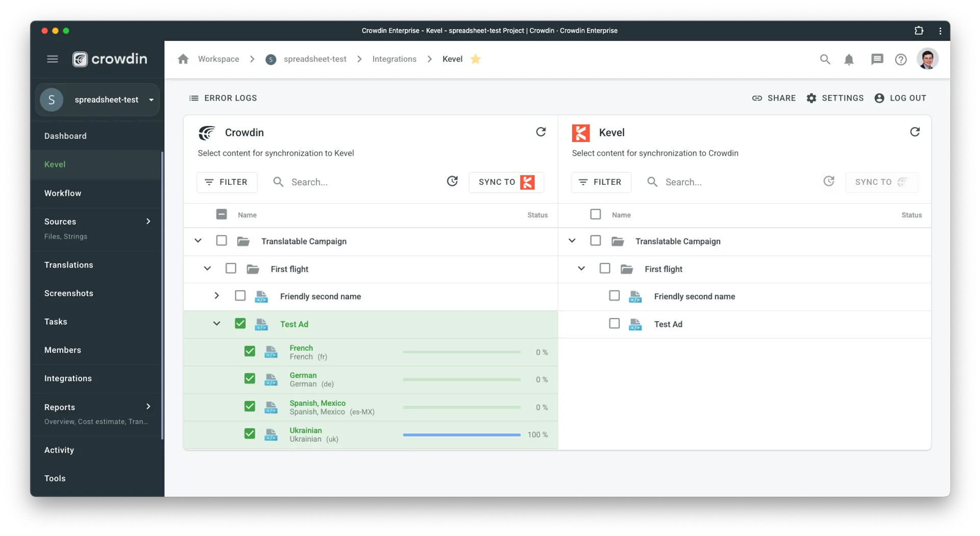Screen dimensions: 980x536
Task: Expand the Sources sidebar submenu arrow
Action: pyautogui.click(x=149, y=221)
